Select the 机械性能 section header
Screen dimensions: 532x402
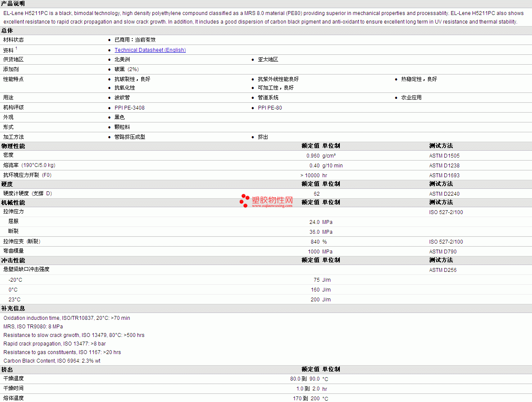pyautogui.click(x=13, y=202)
